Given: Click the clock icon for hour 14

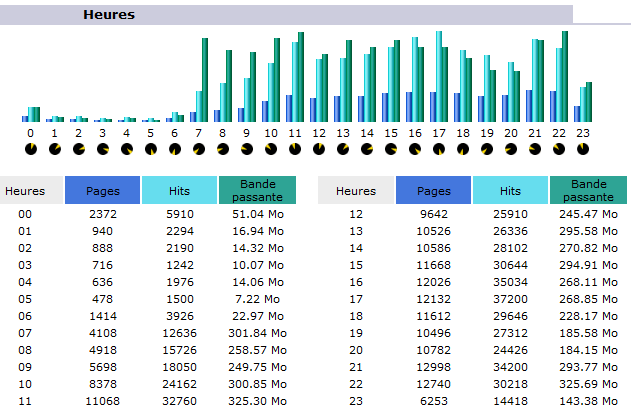Looking at the screenshot, I should tap(367, 149).
